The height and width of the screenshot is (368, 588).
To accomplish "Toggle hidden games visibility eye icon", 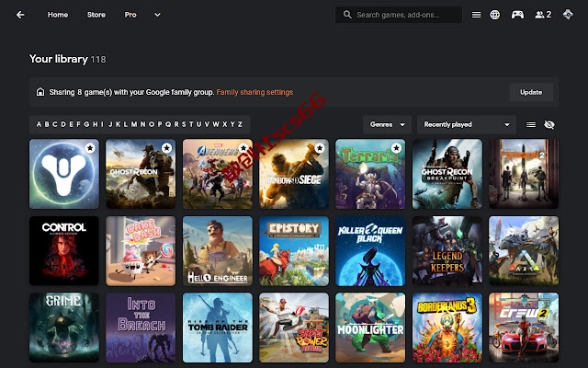I will (x=549, y=125).
